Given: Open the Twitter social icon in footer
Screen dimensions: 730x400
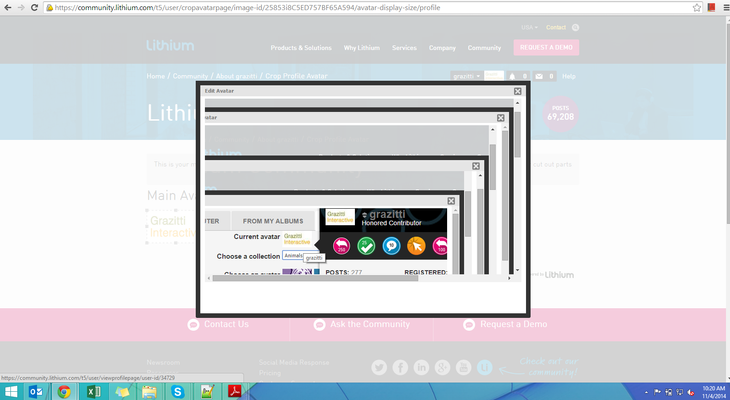Looking at the screenshot, I should coord(379,367).
